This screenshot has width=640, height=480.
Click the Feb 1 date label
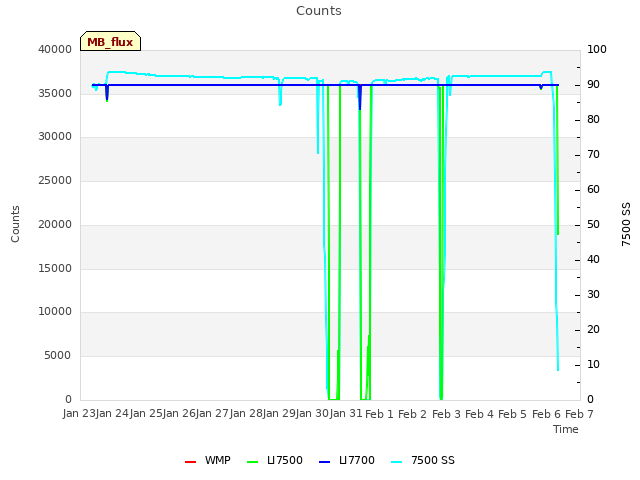[x=379, y=414]
